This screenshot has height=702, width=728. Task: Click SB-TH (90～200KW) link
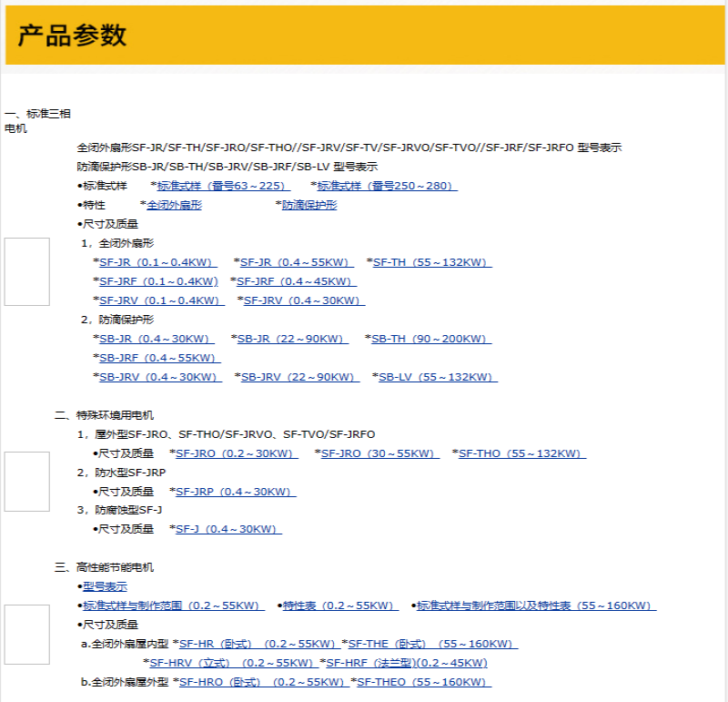coord(431,339)
